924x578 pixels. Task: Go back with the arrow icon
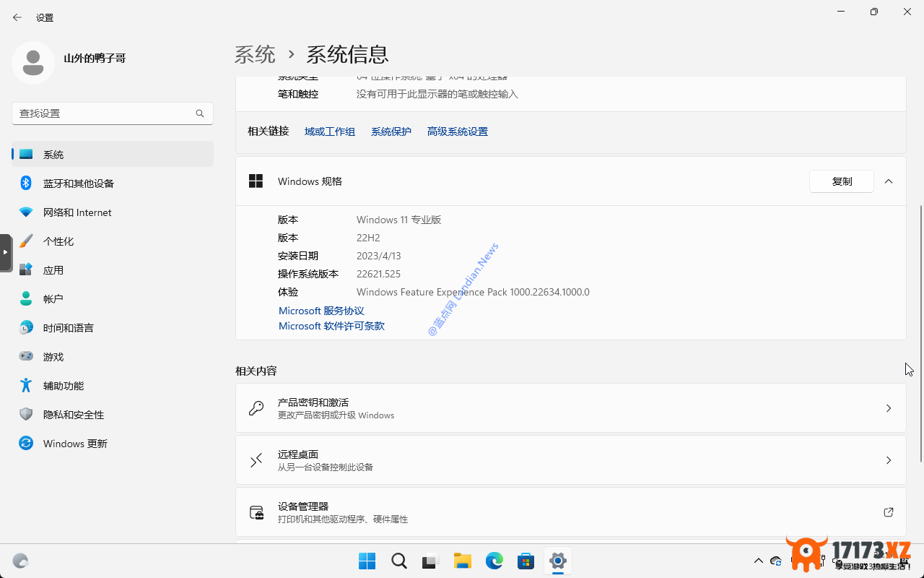(x=17, y=17)
